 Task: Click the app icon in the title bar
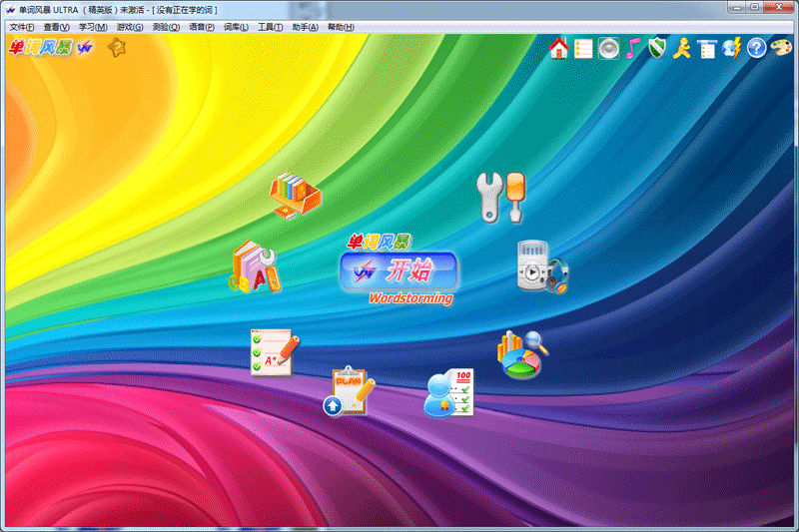(10, 10)
